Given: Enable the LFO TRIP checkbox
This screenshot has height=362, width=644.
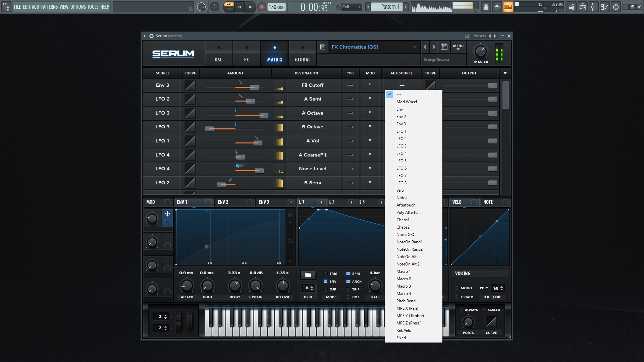Looking at the screenshot, I should 348,289.
